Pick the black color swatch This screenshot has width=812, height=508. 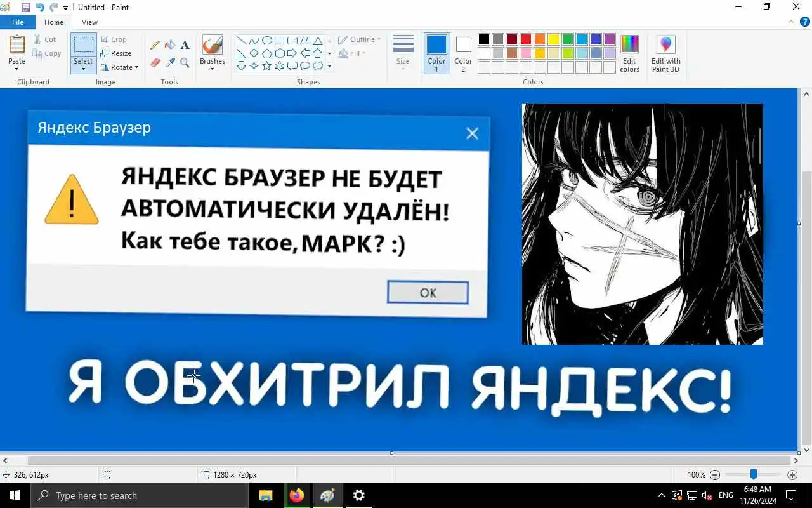[484, 39]
